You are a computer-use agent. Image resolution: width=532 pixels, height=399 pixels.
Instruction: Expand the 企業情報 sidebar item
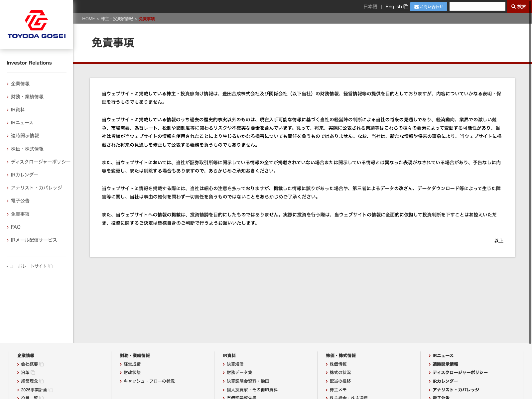[x=20, y=84]
